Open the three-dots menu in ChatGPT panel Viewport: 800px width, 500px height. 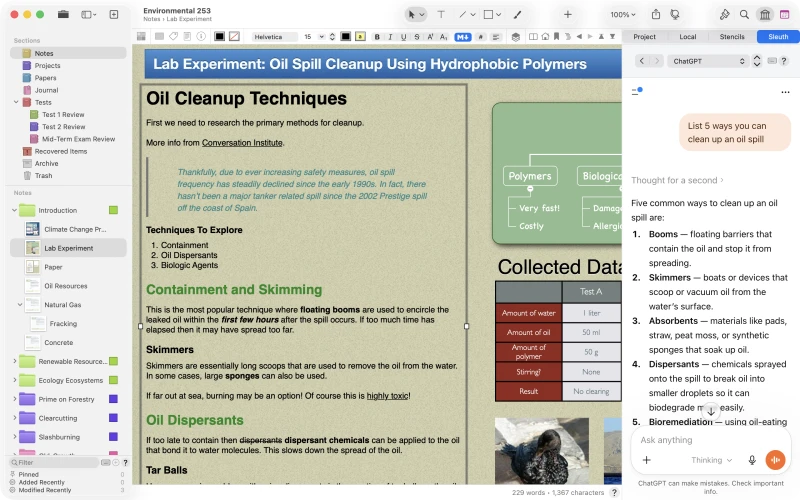coord(785,92)
